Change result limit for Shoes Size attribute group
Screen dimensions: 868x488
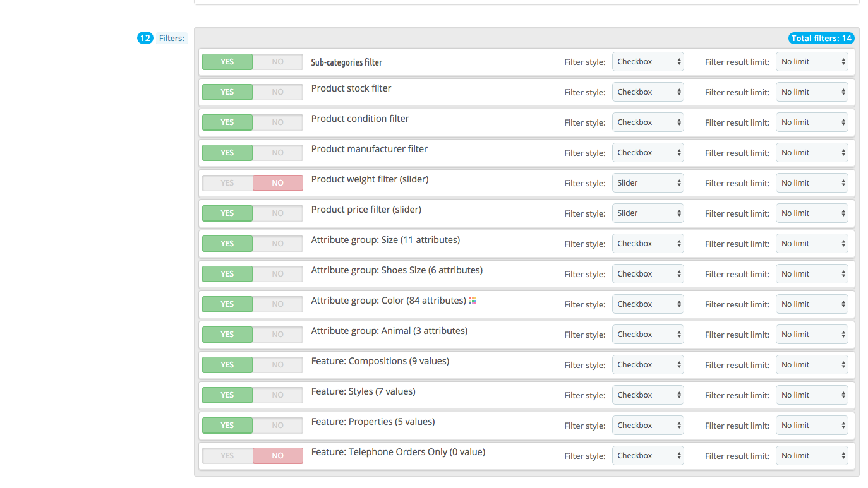pyautogui.click(x=812, y=274)
